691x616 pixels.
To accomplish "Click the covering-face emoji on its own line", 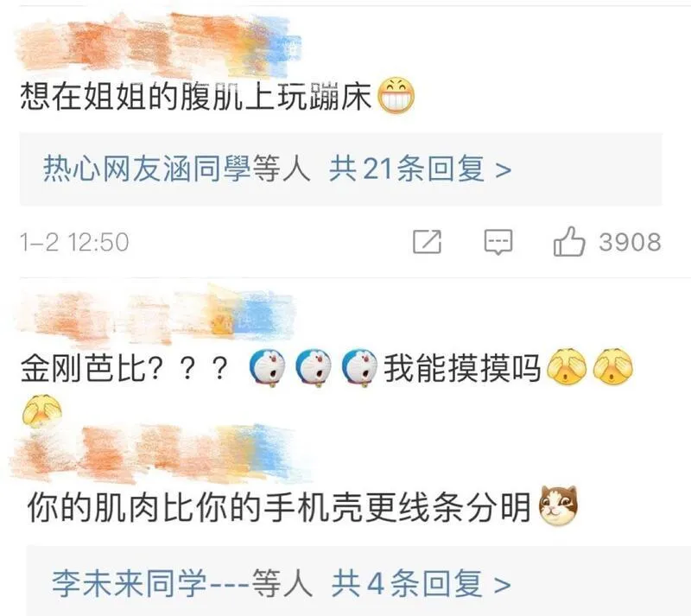I will click(41, 411).
